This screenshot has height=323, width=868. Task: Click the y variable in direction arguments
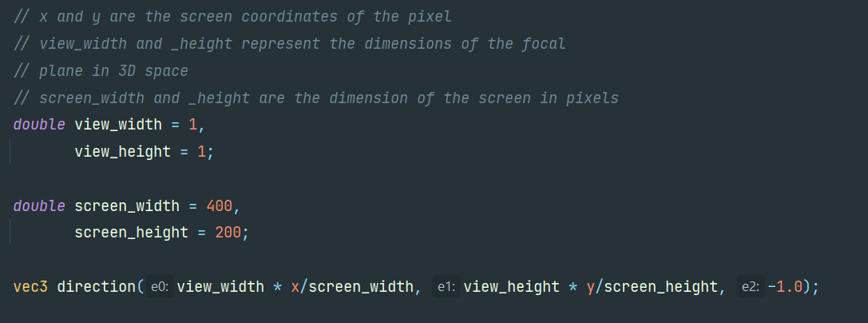click(x=591, y=287)
